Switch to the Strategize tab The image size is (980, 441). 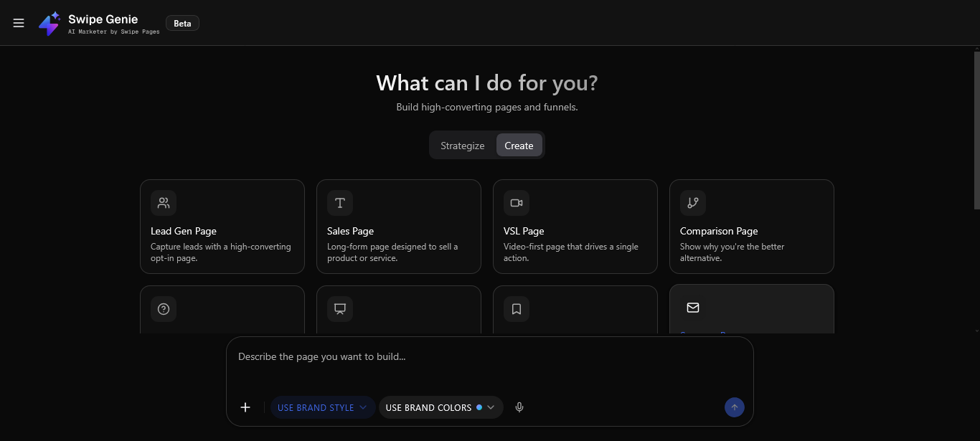pos(462,145)
